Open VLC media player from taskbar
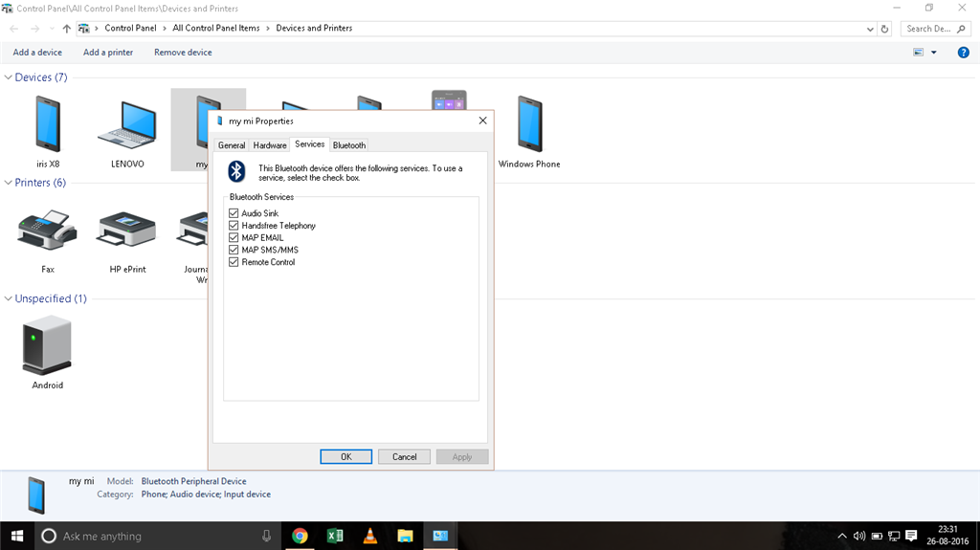This screenshot has width=980, height=550. coord(370,536)
